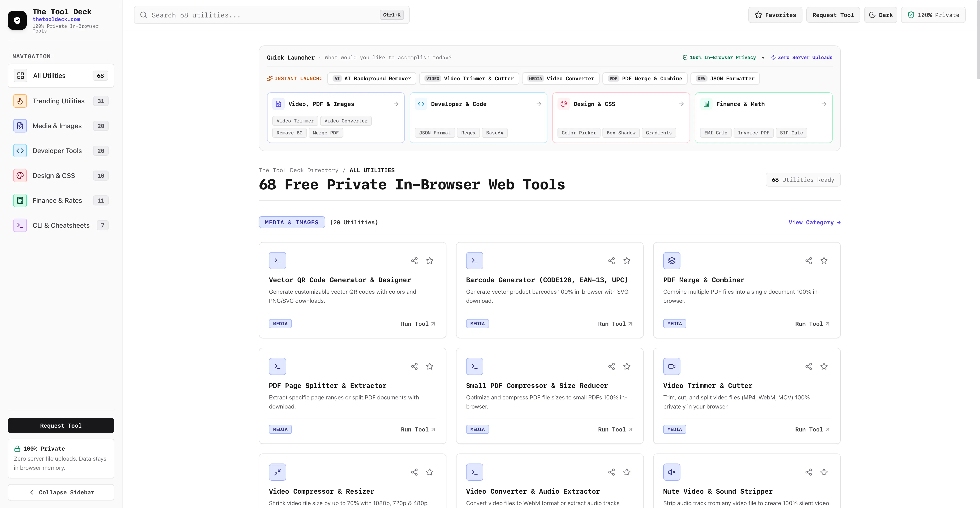
Task: Open Favorites from top bar
Action: (x=775, y=15)
